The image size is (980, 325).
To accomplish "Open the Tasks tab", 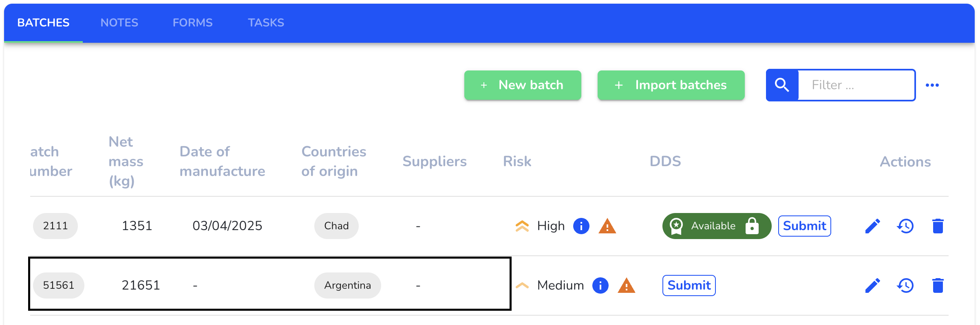I will tap(266, 23).
